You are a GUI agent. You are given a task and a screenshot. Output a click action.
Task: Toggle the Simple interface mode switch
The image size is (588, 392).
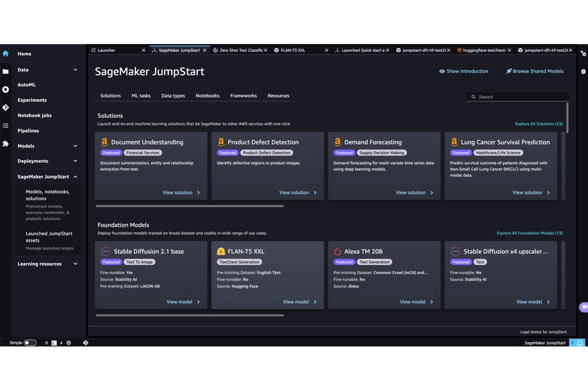click(30, 343)
